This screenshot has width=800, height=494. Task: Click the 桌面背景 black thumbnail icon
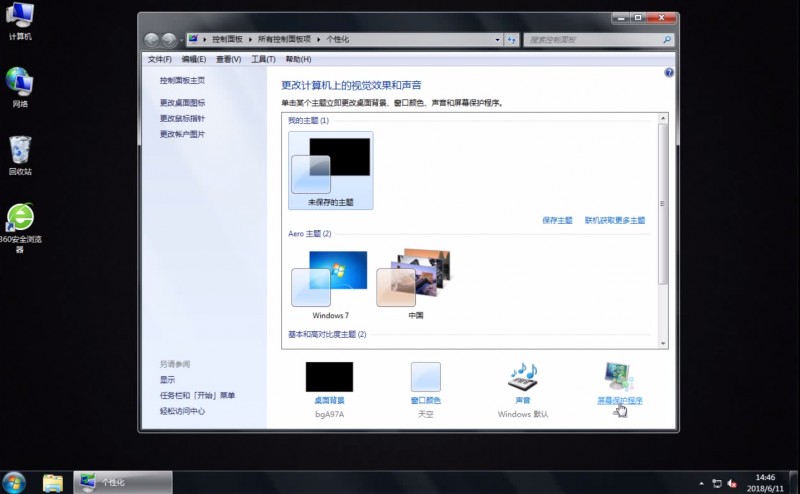(x=329, y=377)
